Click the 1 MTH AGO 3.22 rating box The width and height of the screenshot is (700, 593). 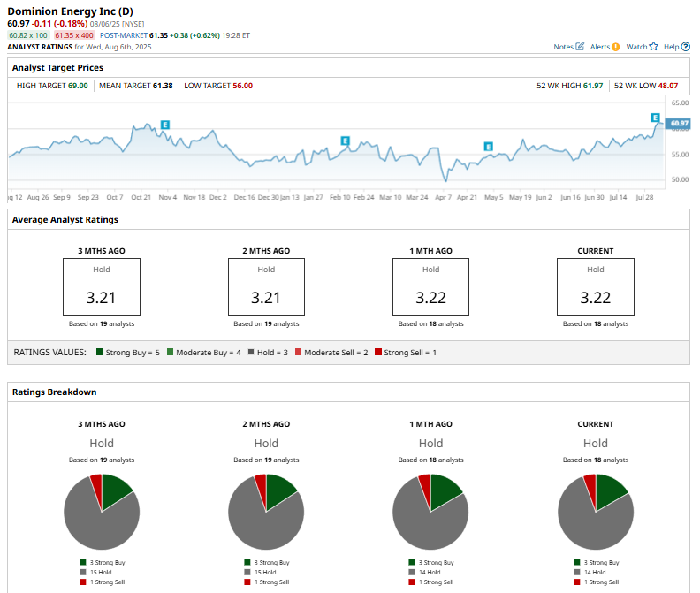coord(430,286)
